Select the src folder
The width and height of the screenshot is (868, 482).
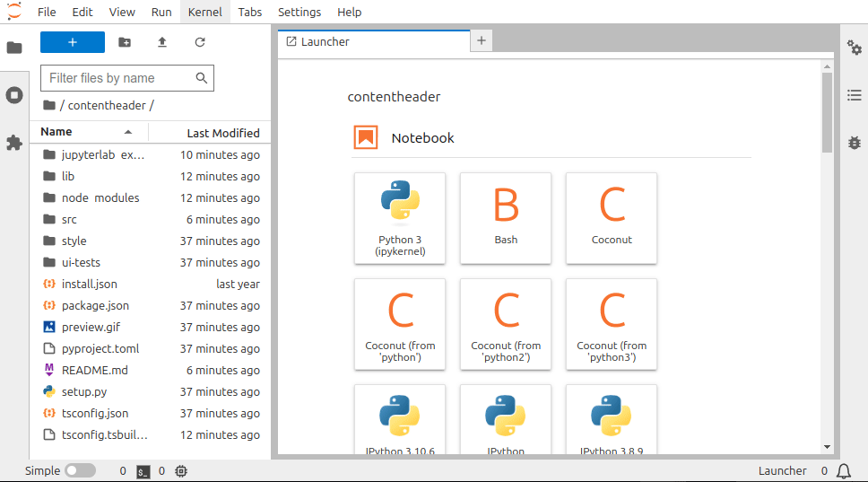150,219
